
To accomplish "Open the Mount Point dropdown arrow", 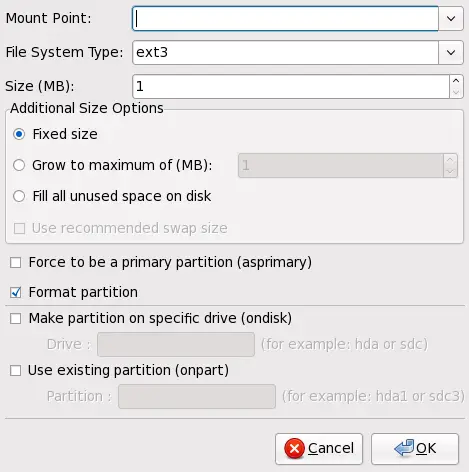I will pos(451,19).
